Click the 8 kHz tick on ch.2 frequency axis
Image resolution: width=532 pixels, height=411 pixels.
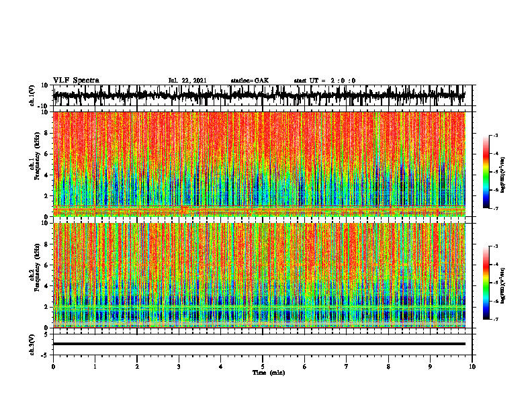(x=46, y=244)
